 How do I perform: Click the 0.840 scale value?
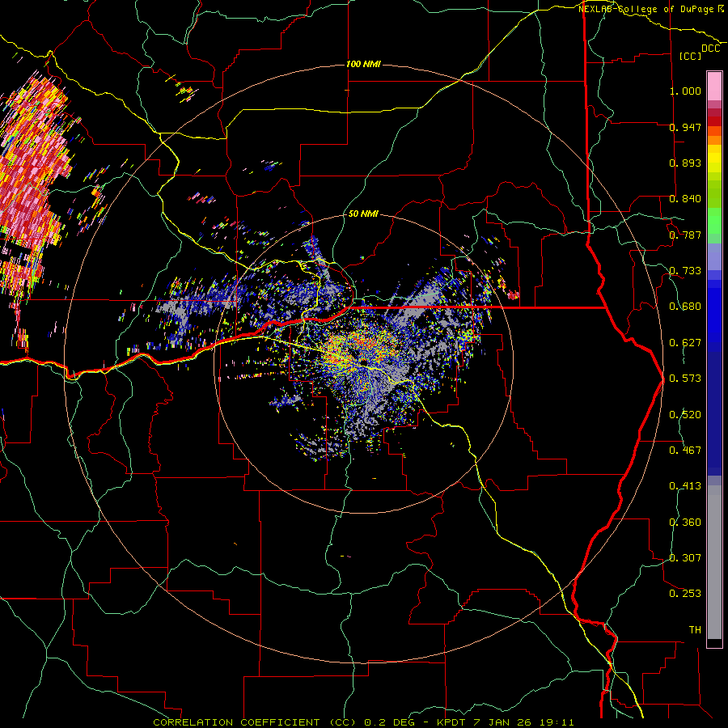685,199
